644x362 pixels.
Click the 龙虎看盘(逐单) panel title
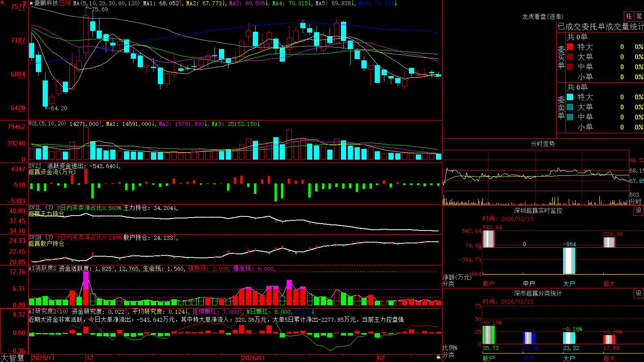pyautogui.click(x=543, y=16)
